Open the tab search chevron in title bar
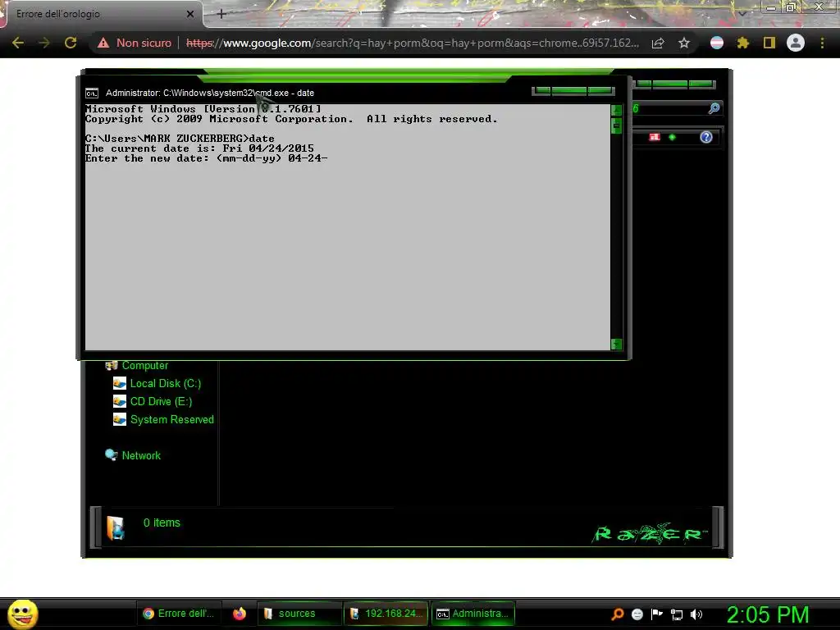 (742, 13)
